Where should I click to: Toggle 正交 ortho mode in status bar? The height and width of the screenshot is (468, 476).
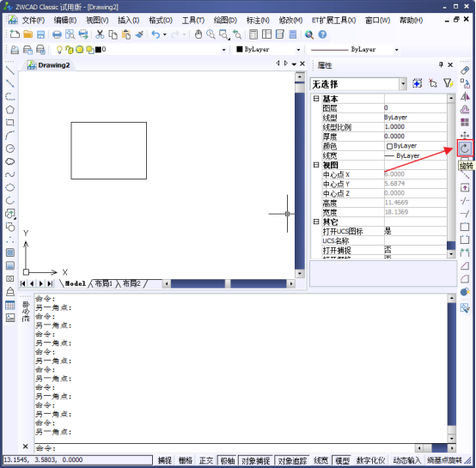tap(206, 460)
